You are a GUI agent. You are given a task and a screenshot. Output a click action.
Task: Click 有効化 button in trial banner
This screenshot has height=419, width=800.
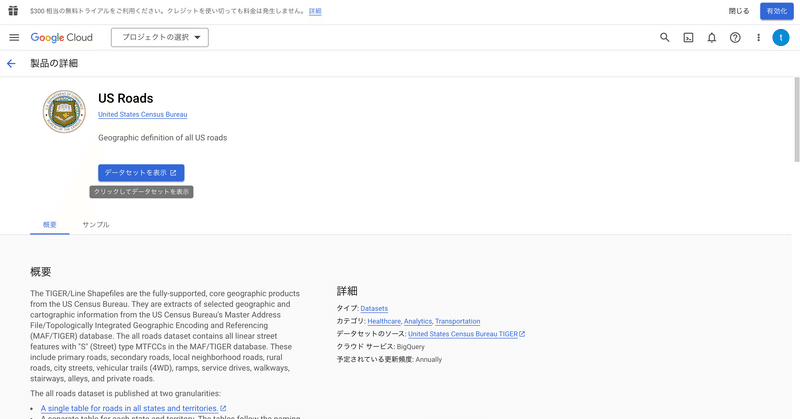[x=777, y=11]
